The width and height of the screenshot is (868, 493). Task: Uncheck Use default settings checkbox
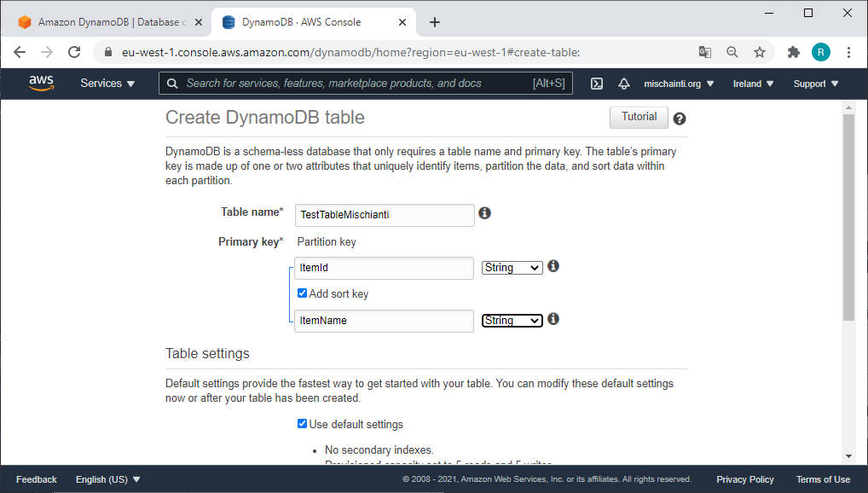click(x=302, y=424)
